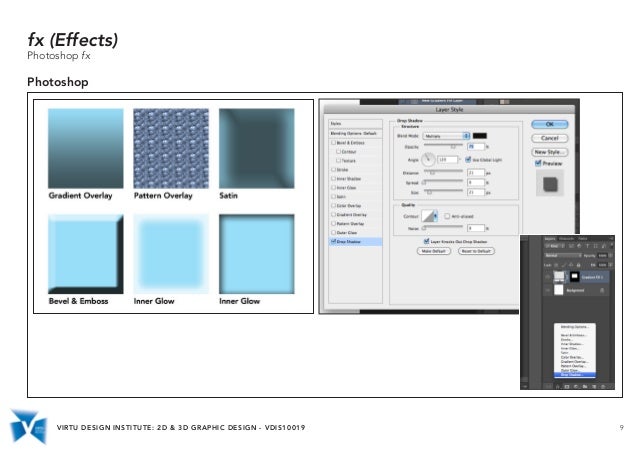Click the Distance value field

pyautogui.click(x=476, y=173)
